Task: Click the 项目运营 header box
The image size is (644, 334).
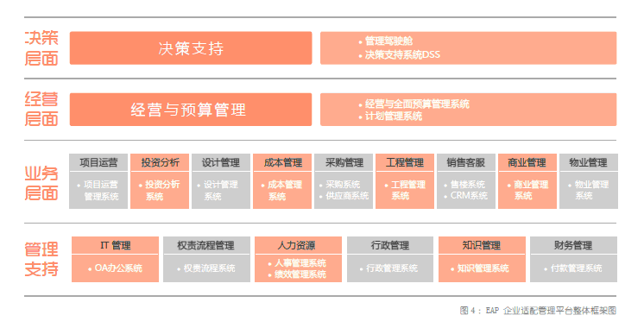Action: [98, 162]
